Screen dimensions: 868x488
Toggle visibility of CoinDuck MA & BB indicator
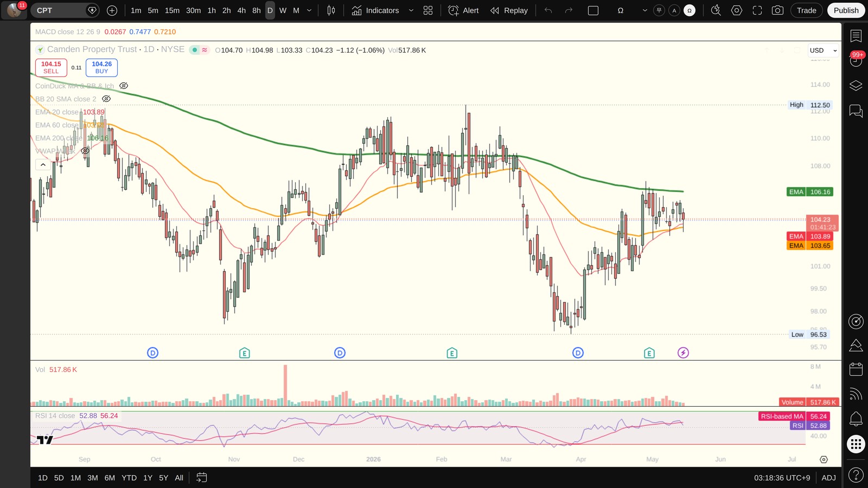124,86
